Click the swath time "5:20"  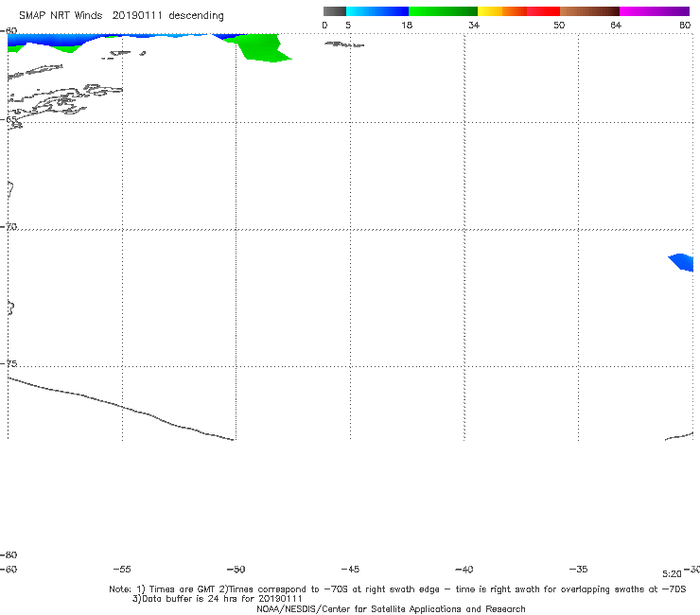tap(672, 574)
